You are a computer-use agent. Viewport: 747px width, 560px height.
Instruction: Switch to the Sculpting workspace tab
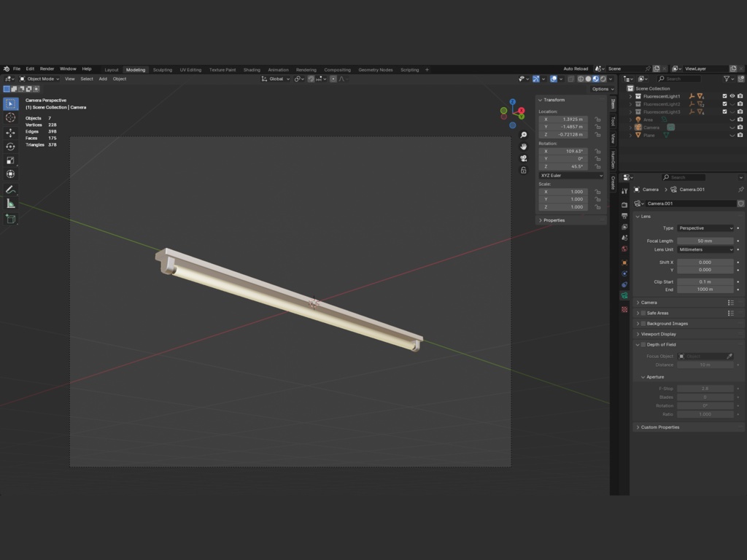pos(163,69)
